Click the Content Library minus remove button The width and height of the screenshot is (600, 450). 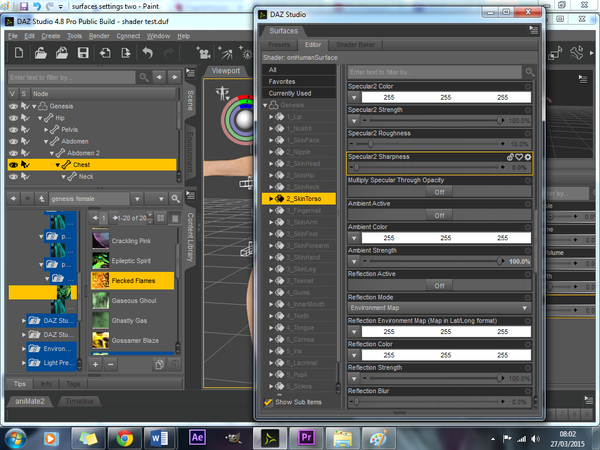click(x=111, y=365)
